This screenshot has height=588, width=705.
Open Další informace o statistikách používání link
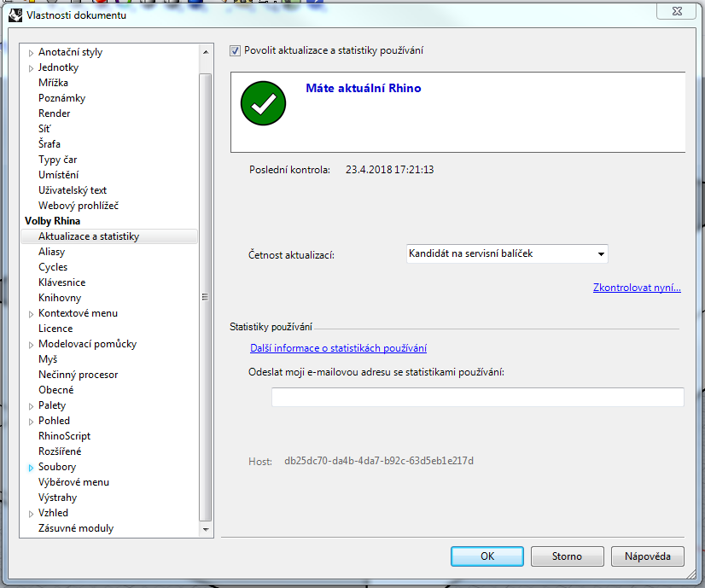coord(338,348)
